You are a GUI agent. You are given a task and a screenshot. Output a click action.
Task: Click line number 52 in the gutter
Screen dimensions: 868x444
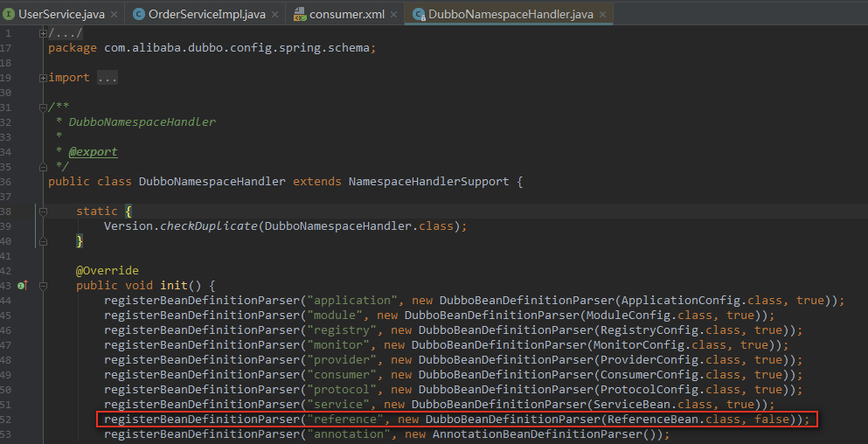coord(5,420)
